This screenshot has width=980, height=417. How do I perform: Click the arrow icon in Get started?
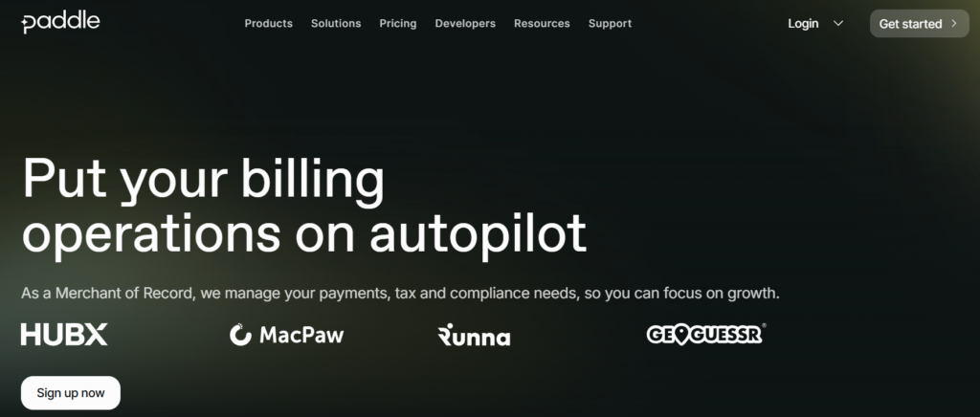tap(954, 24)
